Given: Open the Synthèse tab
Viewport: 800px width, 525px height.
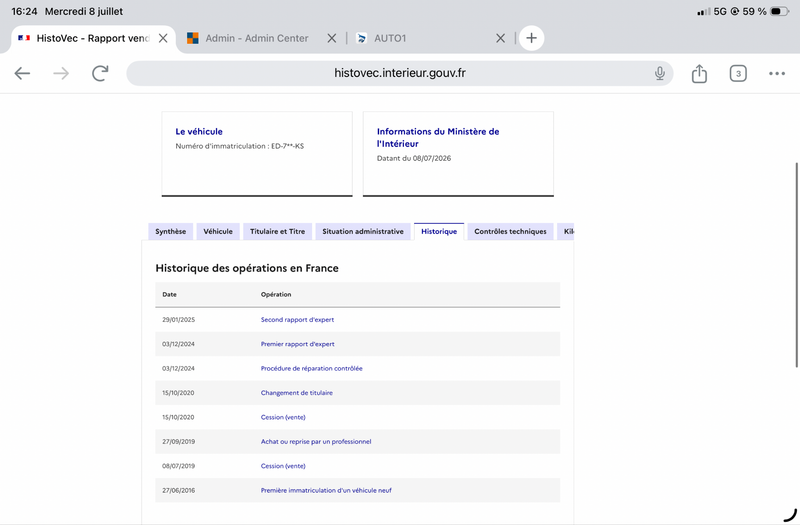Looking at the screenshot, I should (x=170, y=232).
